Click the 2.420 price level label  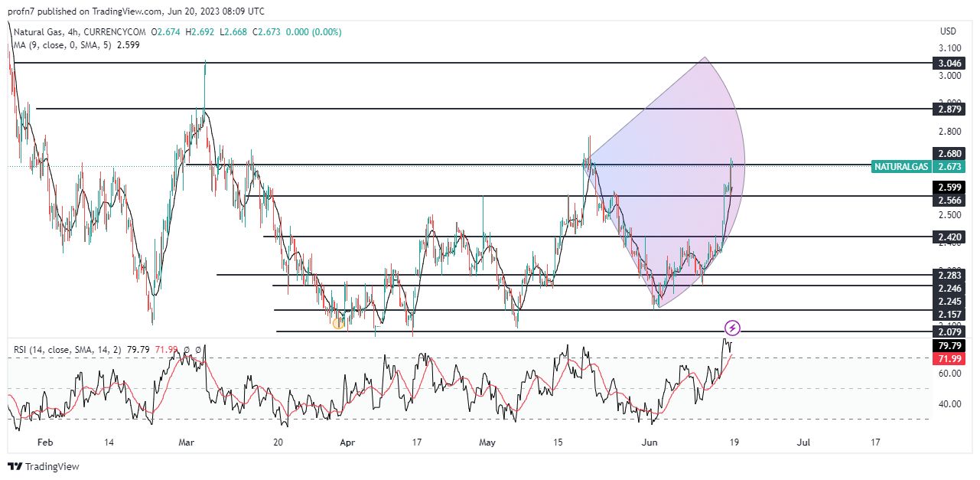pos(949,237)
